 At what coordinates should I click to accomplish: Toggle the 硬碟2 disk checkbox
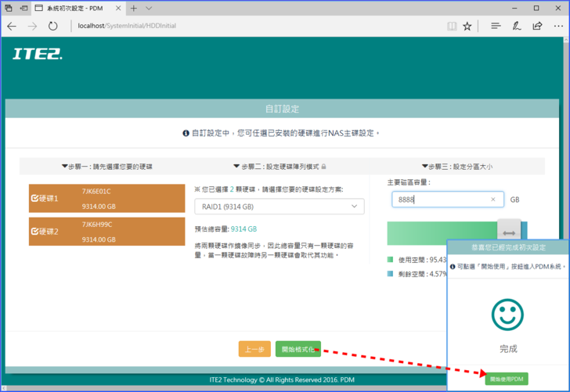coord(34,232)
